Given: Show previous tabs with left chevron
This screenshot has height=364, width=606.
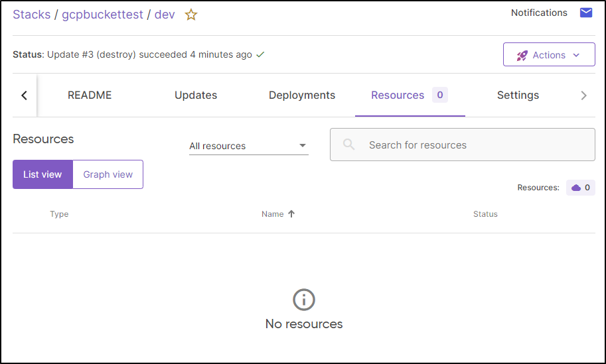Looking at the screenshot, I should [x=25, y=95].
